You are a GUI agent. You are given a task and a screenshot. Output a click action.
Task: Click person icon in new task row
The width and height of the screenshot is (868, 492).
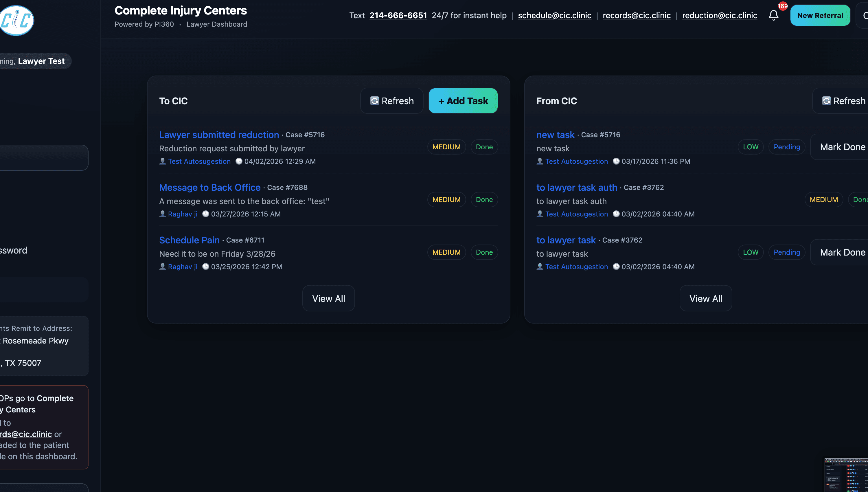click(540, 161)
